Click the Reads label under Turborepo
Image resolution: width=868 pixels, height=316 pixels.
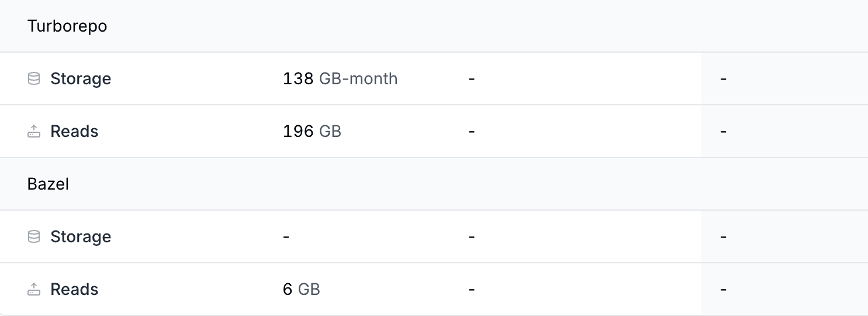74,131
